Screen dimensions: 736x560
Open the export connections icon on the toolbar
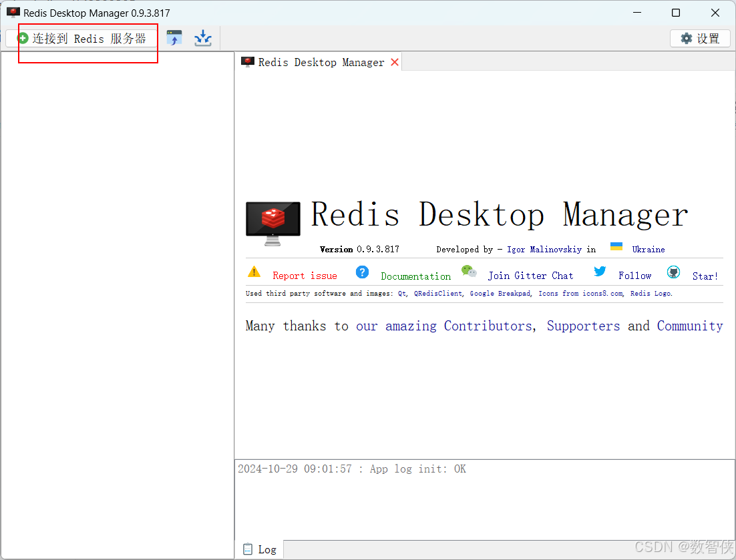click(x=175, y=38)
